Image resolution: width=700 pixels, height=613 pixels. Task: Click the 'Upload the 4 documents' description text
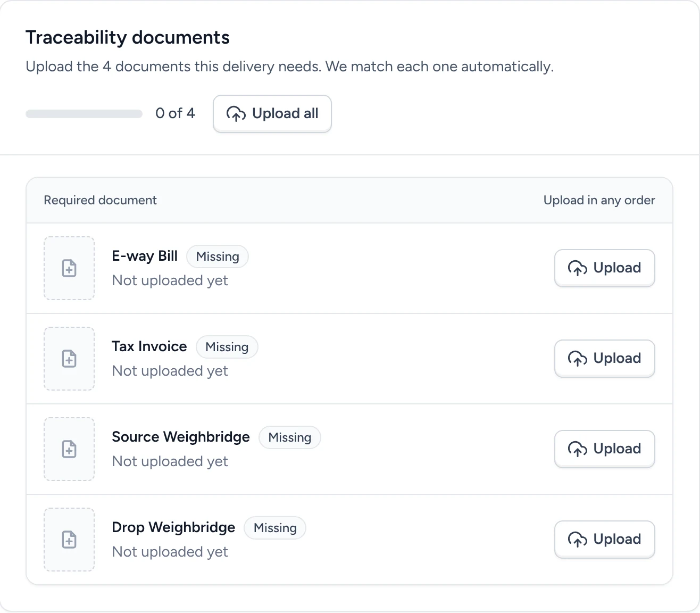coord(290,67)
